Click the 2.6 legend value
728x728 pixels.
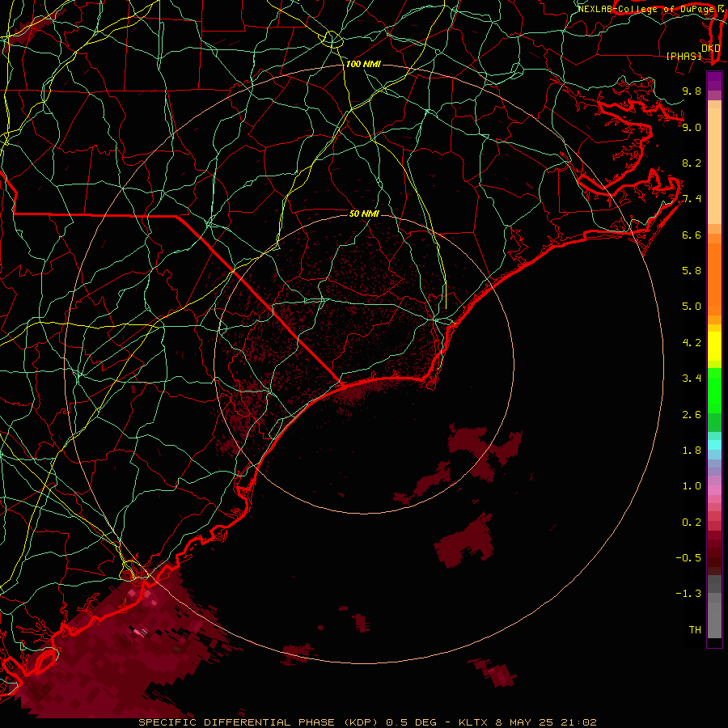(x=692, y=415)
